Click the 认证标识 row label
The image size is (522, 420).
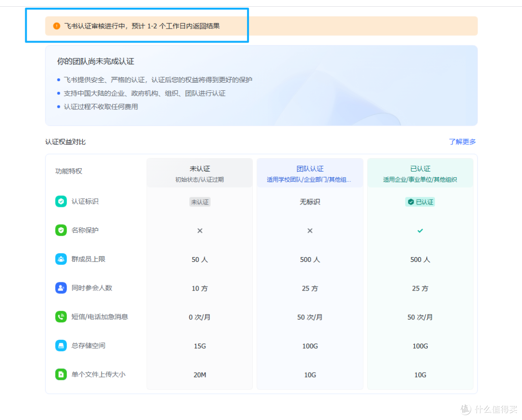coord(85,202)
